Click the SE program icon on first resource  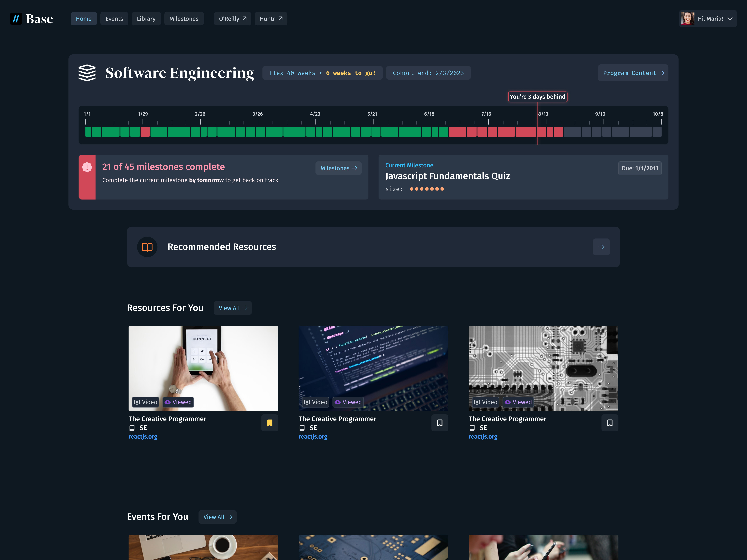[x=132, y=428]
